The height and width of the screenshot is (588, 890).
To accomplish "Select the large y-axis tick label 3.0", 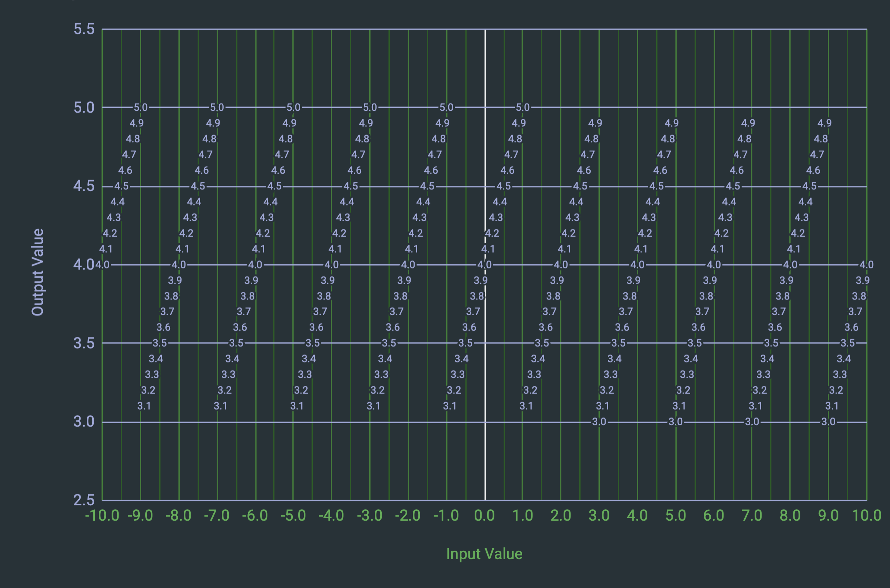I will point(84,422).
